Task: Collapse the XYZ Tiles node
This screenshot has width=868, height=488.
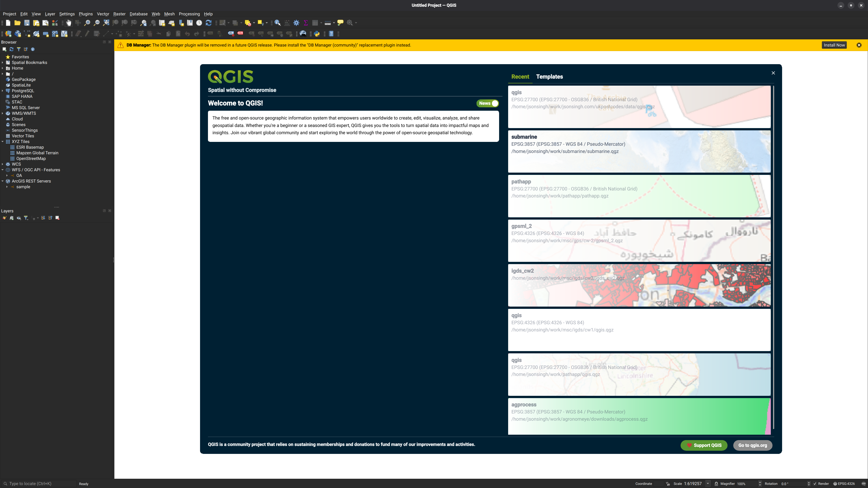Action: pyautogui.click(x=2, y=142)
